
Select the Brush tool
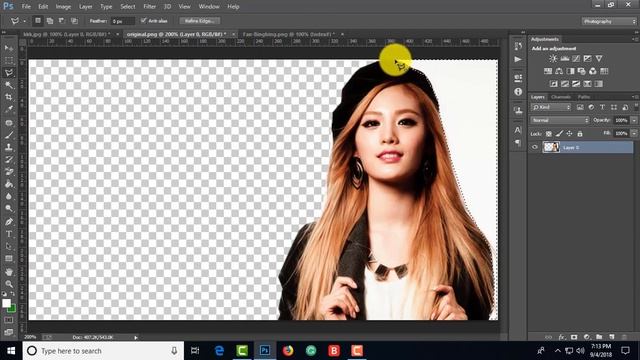(x=9, y=135)
